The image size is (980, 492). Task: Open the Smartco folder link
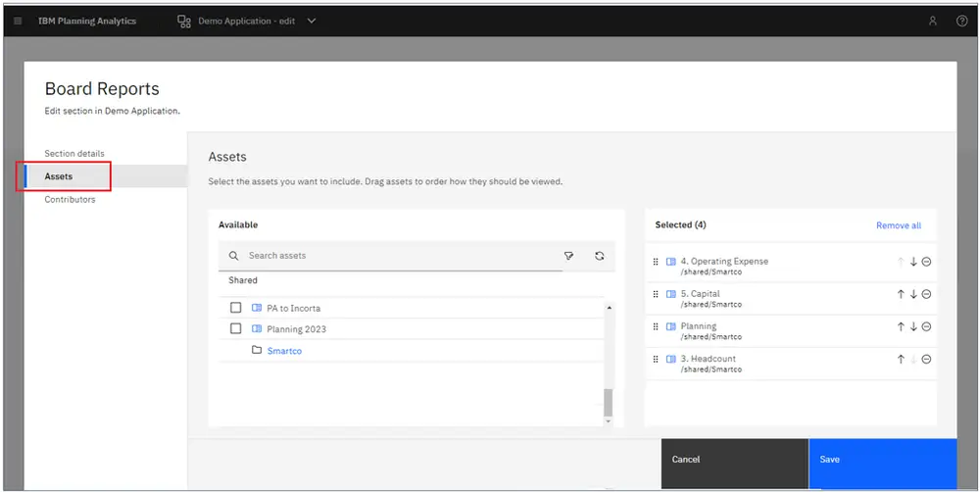click(284, 351)
